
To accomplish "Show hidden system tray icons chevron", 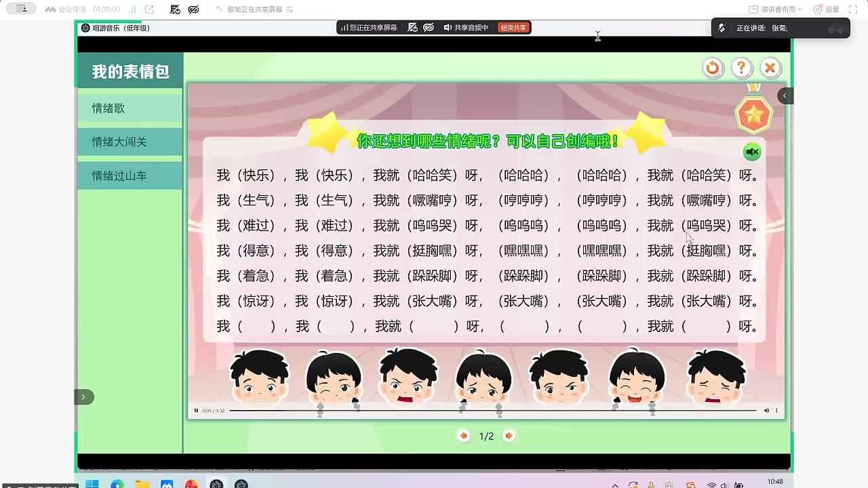I will tap(615, 485).
